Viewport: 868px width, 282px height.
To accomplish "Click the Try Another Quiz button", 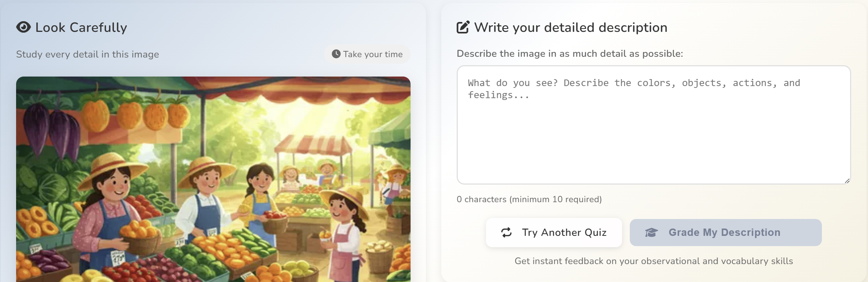I will [554, 233].
